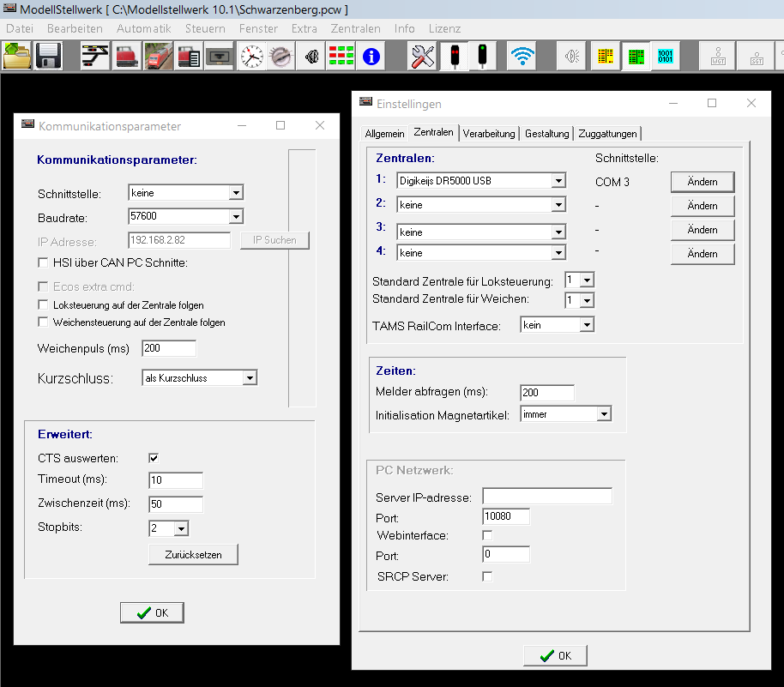Open Standard Zentrale für Weichen dropdown
The height and width of the screenshot is (687, 784).
[580, 300]
